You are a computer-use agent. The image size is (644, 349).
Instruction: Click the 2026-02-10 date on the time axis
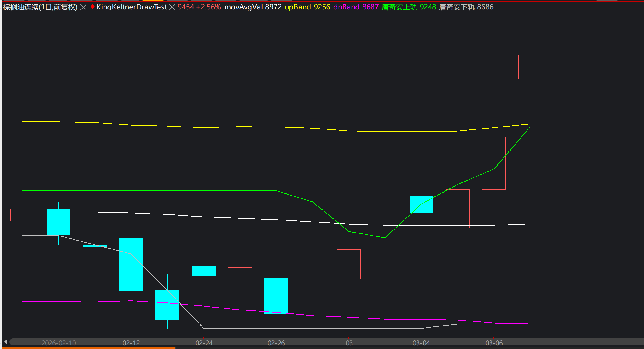pyautogui.click(x=59, y=343)
